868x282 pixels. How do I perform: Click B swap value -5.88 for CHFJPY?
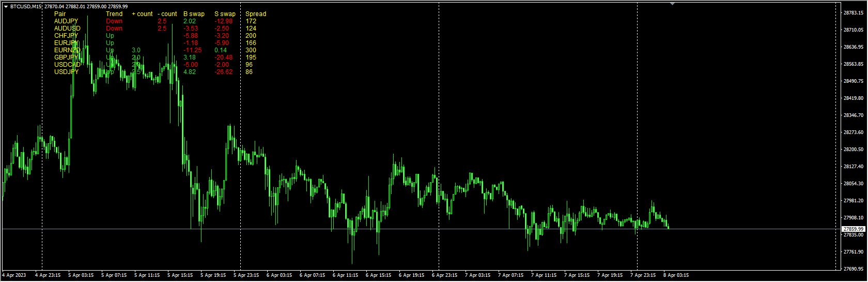click(191, 36)
